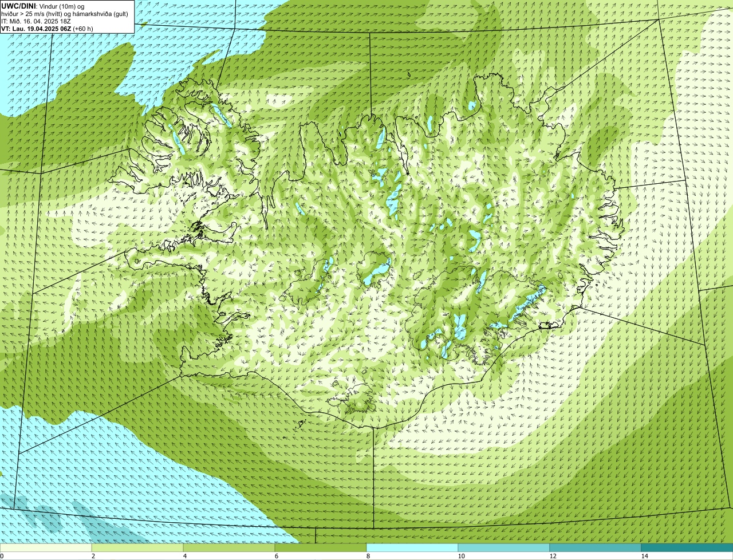Screen dimensions: 733x560
Task: Click the medium green 4–6 m/s legend swatch
Action: [229, 547]
